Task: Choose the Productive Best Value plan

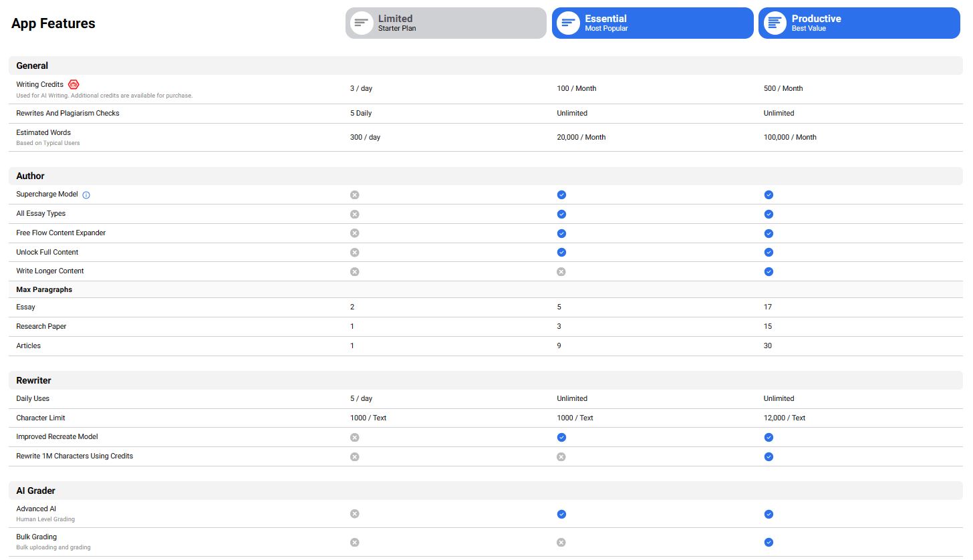Action: click(859, 23)
